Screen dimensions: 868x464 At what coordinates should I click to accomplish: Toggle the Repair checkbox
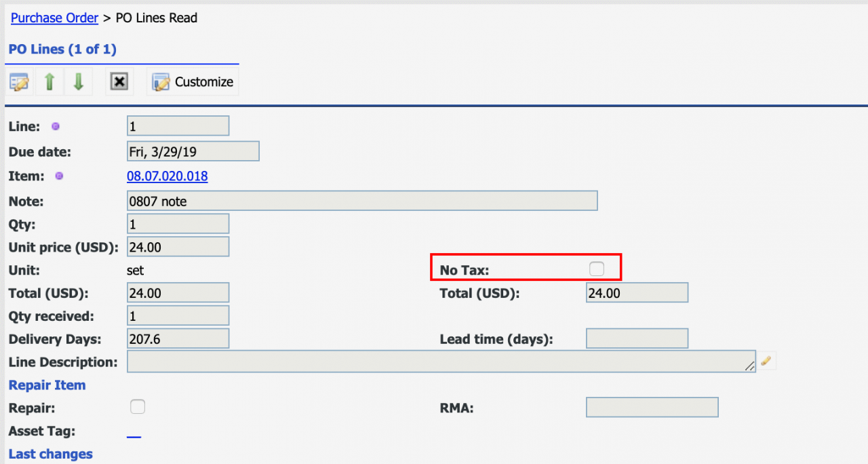tap(137, 407)
